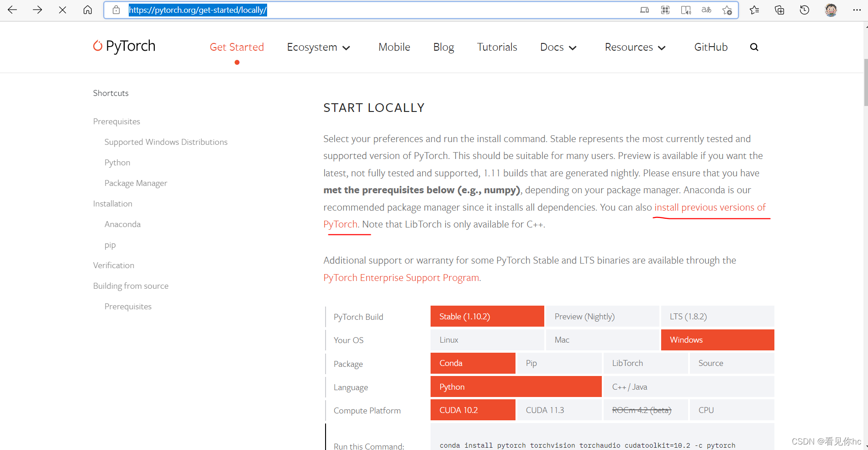Image resolution: width=868 pixels, height=450 pixels.
Task: Click the page vertical scrollbar thumb
Action: click(865, 82)
